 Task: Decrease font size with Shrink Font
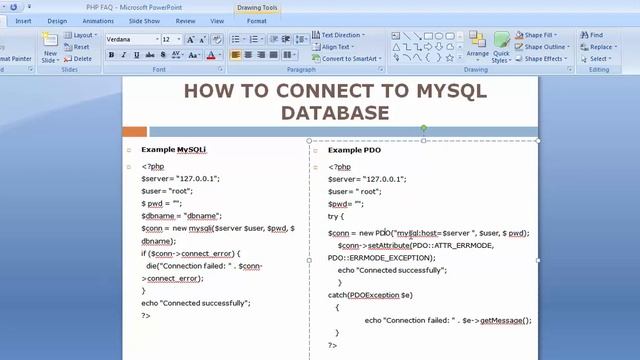click(202, 40)
